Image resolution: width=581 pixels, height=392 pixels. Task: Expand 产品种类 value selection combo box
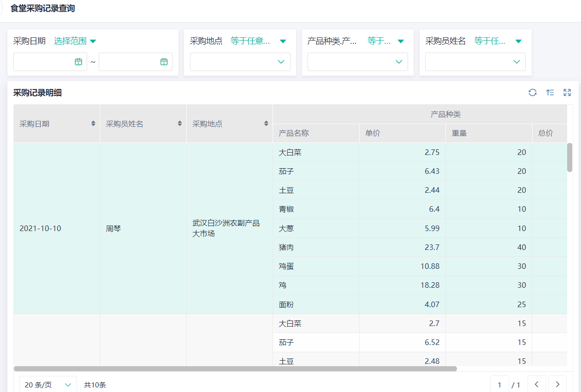(358, 62)
